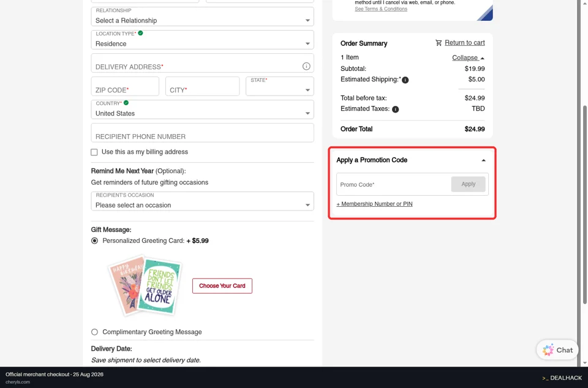
Task: Check Use this as my billing address
Action: tap(94, 152)
